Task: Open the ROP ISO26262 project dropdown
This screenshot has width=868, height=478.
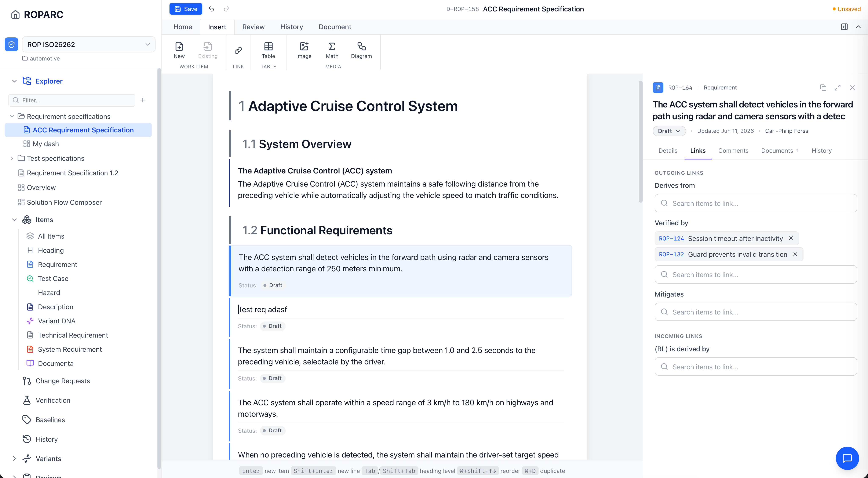Action: tap(89, 44)
